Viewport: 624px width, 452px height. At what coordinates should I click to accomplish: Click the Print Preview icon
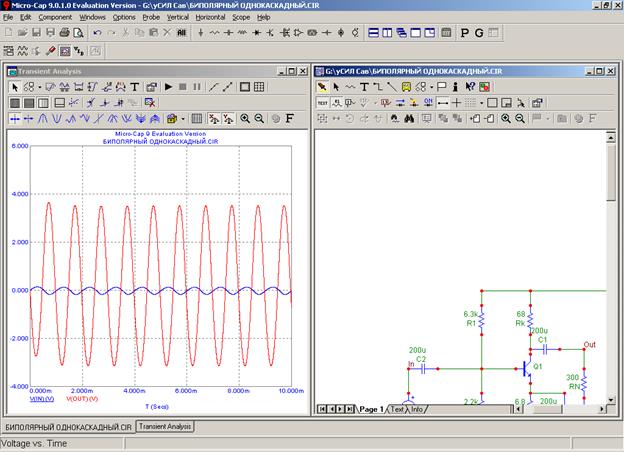coord(79,33)
